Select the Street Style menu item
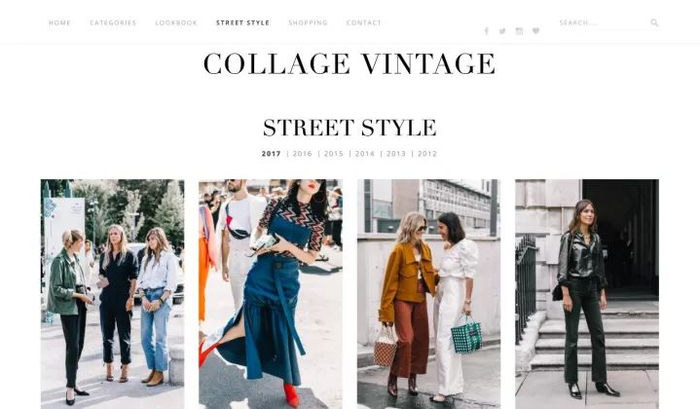This screenshot has width=700, height=409. click(x=243, y=23)
